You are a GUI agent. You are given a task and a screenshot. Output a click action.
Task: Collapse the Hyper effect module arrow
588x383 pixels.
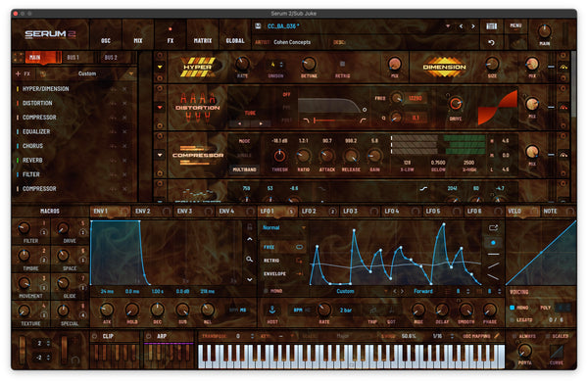coord(160,67)
